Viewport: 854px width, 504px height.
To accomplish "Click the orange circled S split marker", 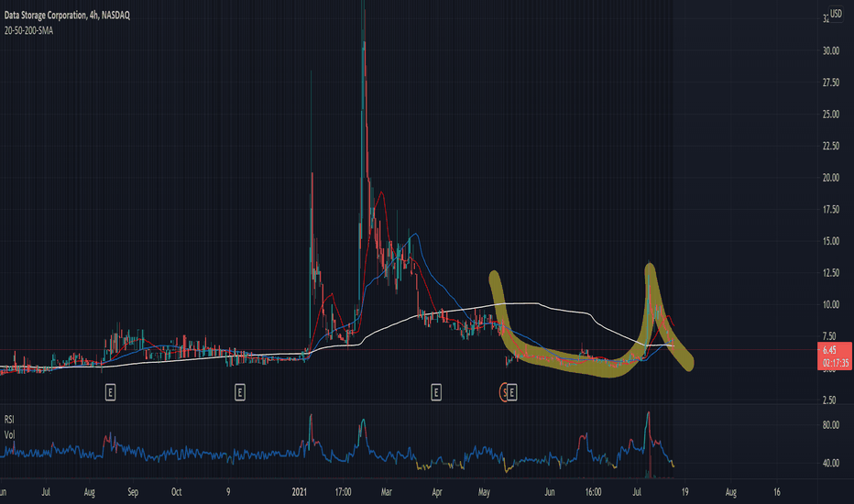I will coord(504,392).
